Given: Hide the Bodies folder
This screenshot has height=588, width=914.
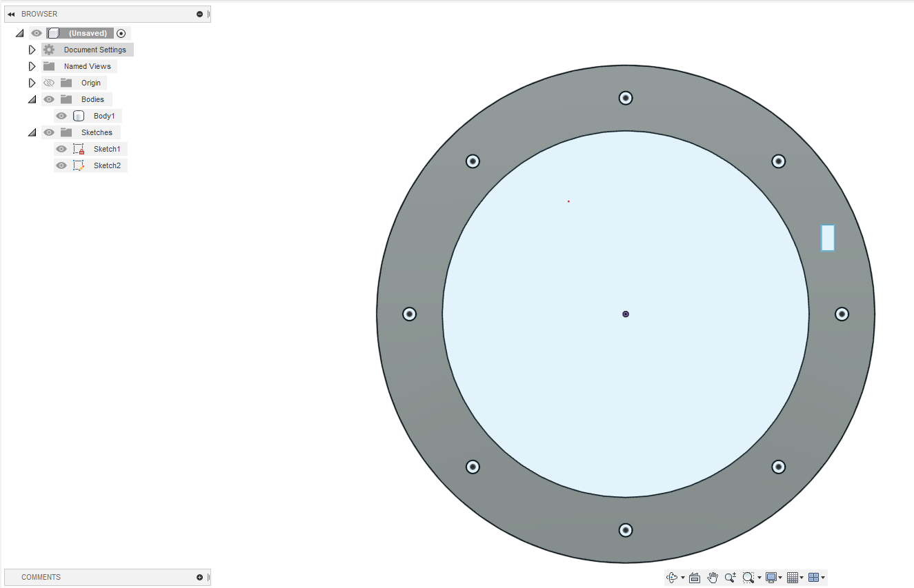Looking at the screenshot, I should click(x=49, y=99).
